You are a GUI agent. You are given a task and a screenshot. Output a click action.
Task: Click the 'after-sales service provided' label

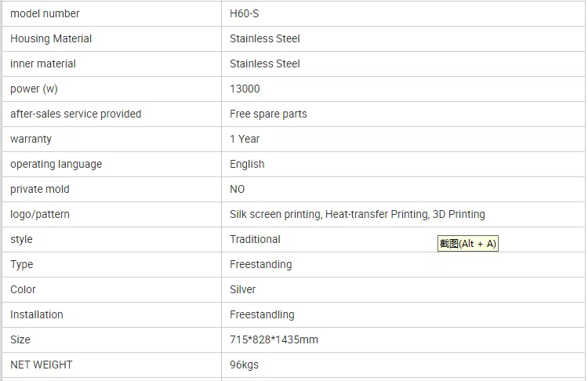pos(76,114)
